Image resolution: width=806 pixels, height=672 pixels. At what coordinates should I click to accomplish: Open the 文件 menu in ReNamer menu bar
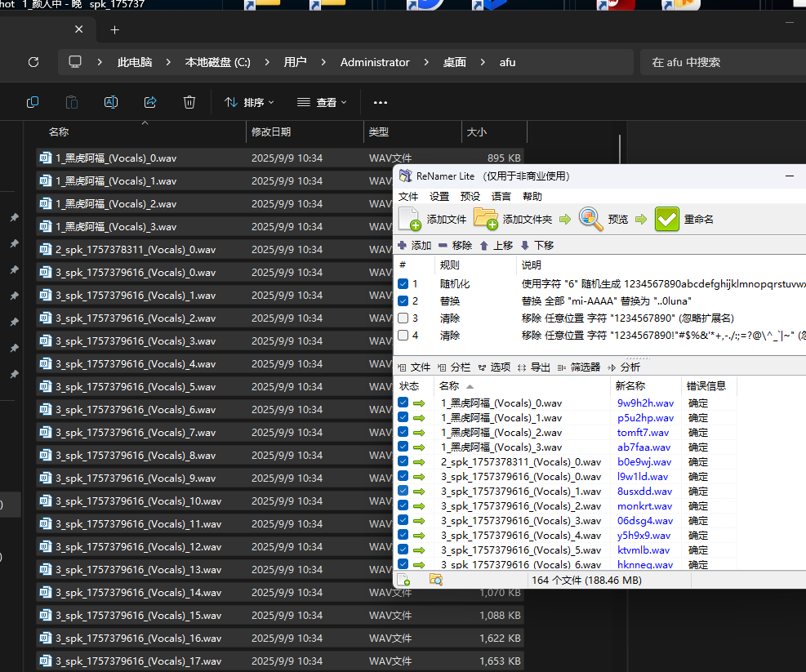(408, 197)
